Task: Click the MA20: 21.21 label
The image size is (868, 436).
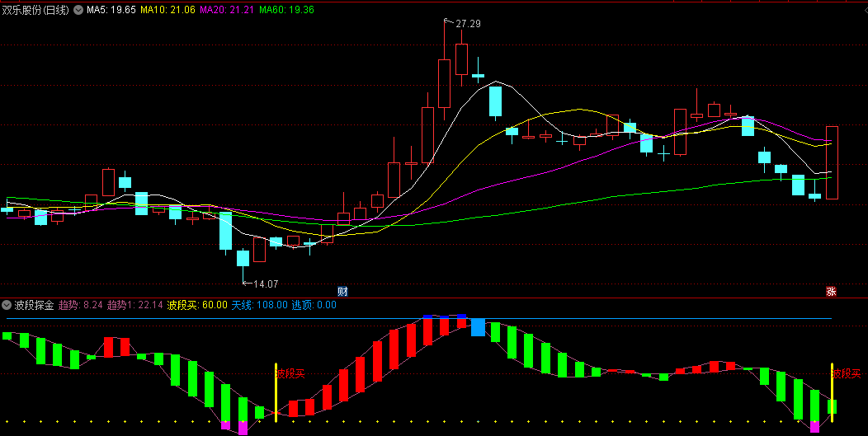Action: [x=227, y=10]
